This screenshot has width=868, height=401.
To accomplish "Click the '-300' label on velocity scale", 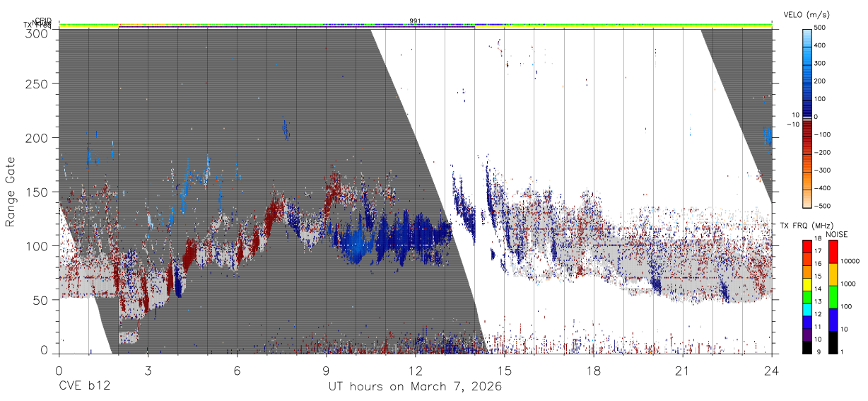I will [x=822, y=170].
